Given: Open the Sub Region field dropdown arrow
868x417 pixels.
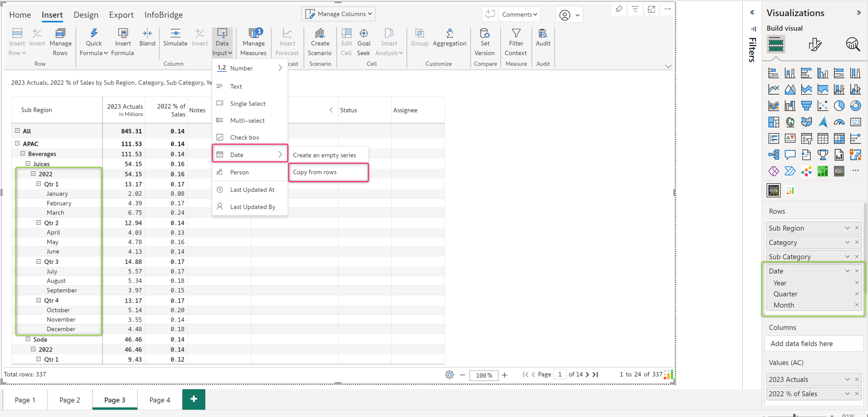Looking at the screenshot, I should [847, 228].
